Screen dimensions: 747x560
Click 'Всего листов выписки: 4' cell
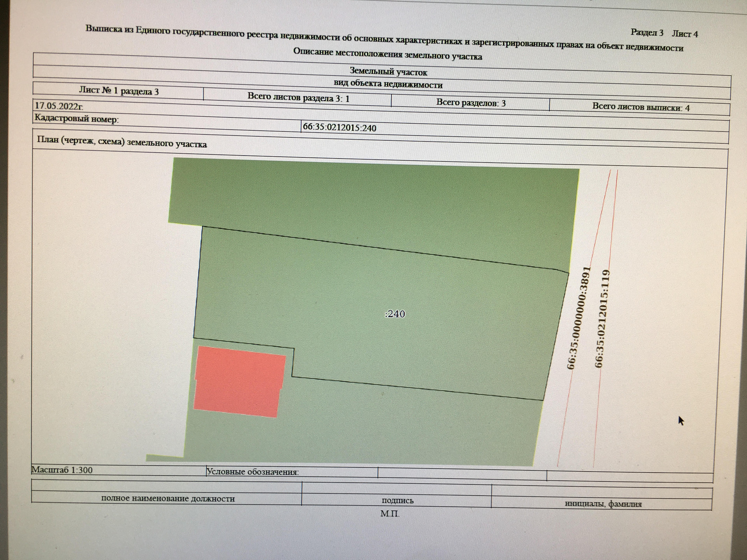tap(641, 107)
